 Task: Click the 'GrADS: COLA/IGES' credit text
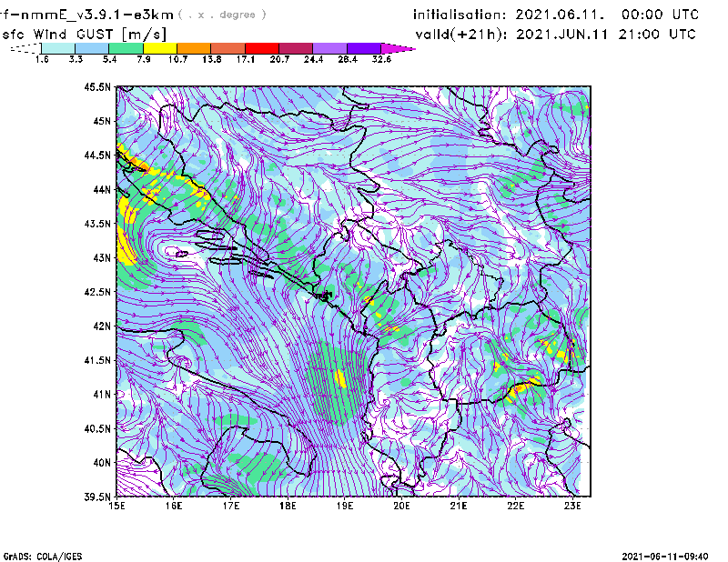coord(42,557)
